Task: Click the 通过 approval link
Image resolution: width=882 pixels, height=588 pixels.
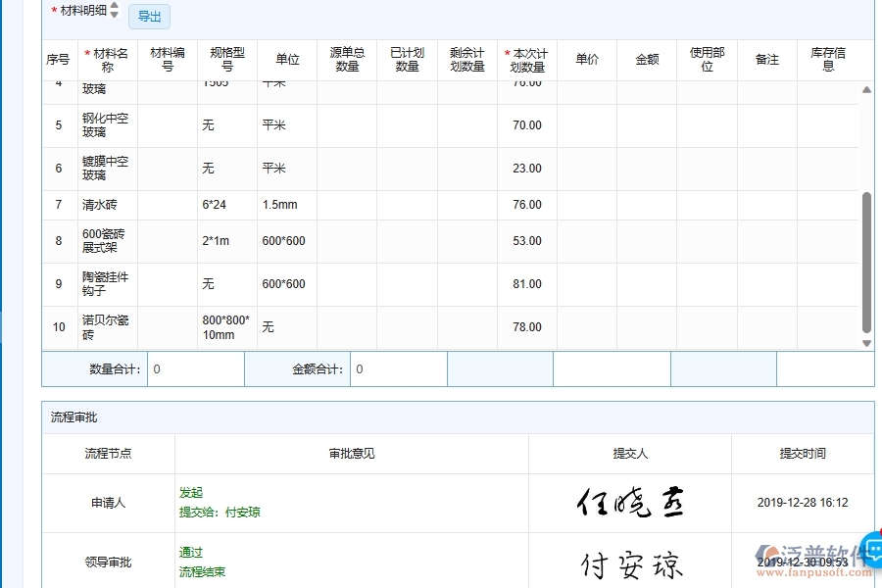Action: 190,552
